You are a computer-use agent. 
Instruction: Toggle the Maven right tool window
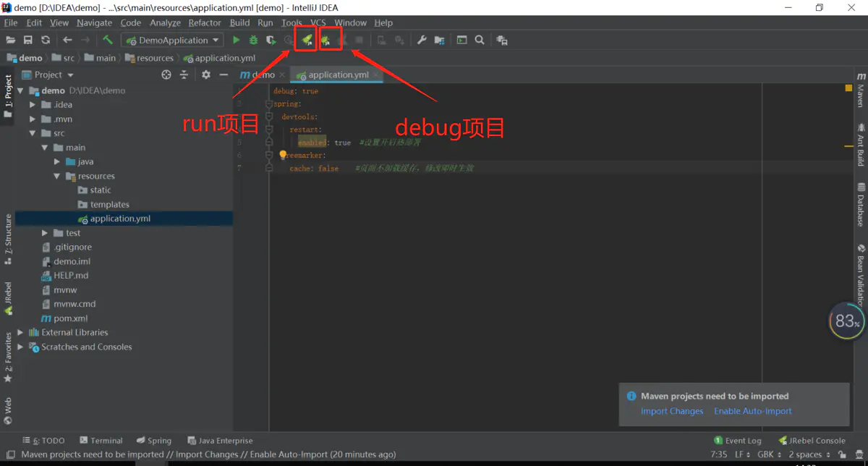(861, 90)
